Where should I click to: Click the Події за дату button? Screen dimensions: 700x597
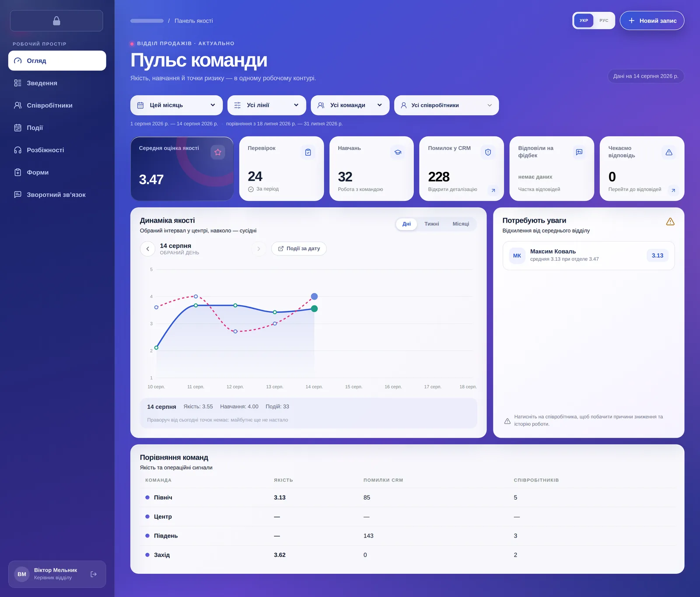(299, 248)
